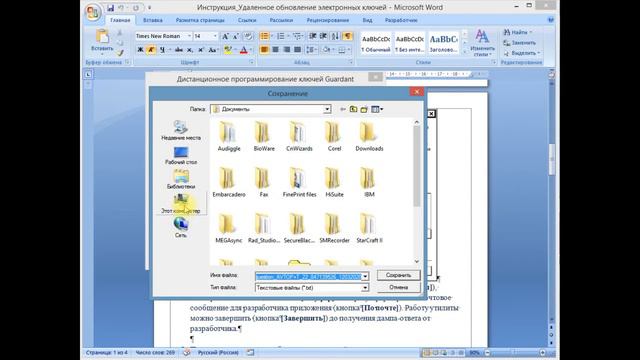Open the Downloads folder
The height and width of the screenshot is (360, 640).
pos(369,137)
